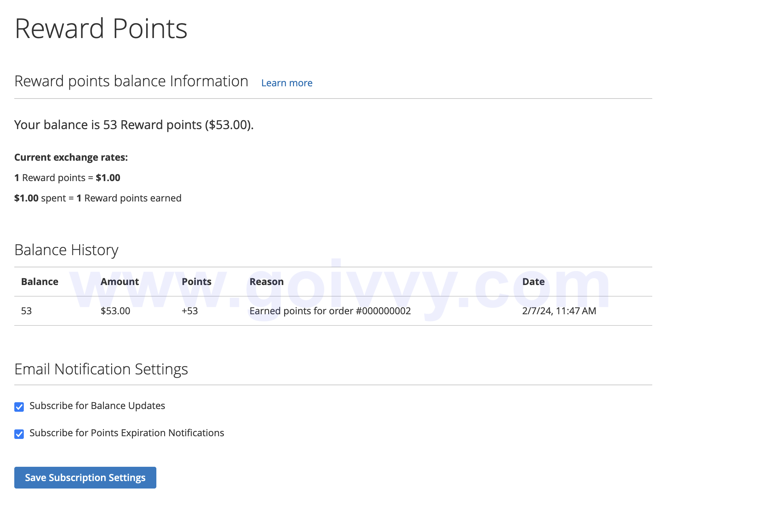Screen dimensions: 760x532
Task: Click the Balance column header
Action: (39, 281)
